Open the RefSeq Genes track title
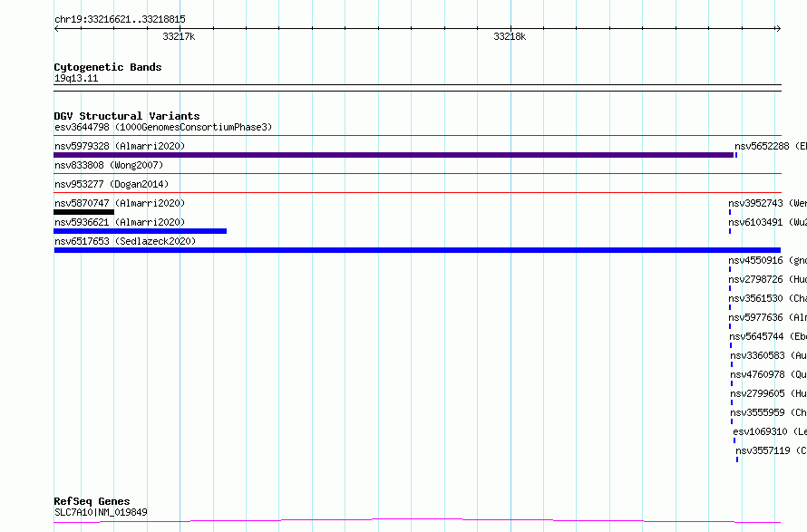This screenshot has height=532, width=807. click(92, 501)
